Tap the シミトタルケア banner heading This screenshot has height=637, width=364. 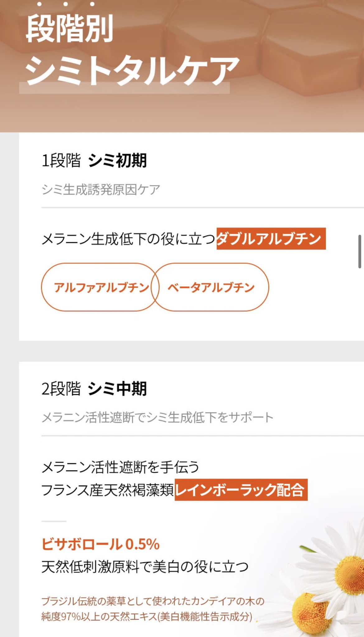pyautogui.click(x=132, y=71)
